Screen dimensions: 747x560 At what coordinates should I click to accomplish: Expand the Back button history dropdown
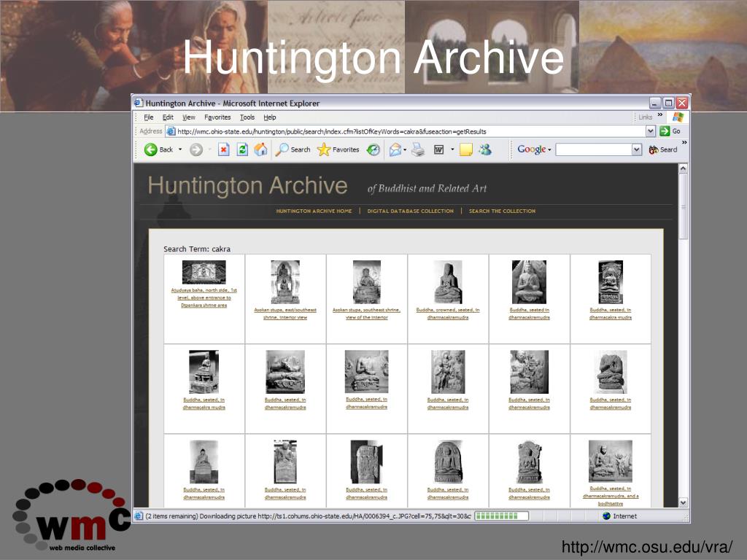click(180, 149)
